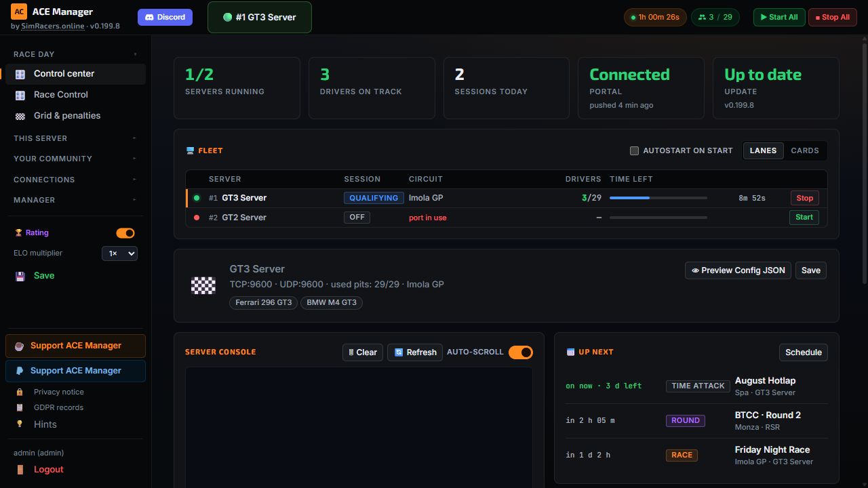
Task: Click the Privacy notice lock icon
Action: coord(20,392)
